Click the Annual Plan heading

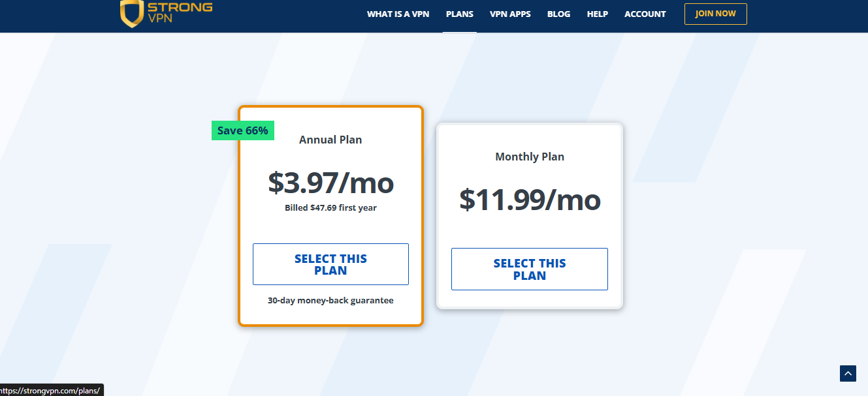[x=330, y=140]
